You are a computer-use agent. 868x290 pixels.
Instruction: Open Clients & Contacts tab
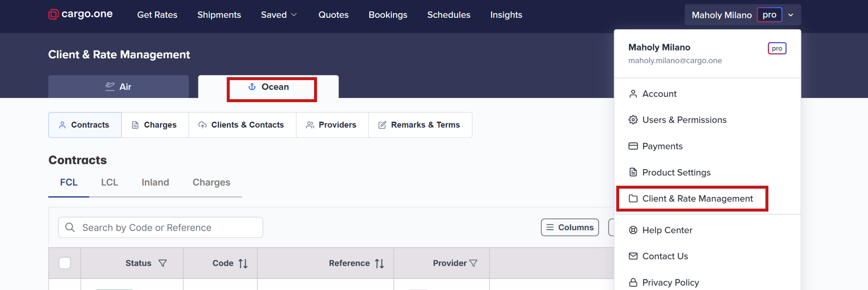(242, 125)
